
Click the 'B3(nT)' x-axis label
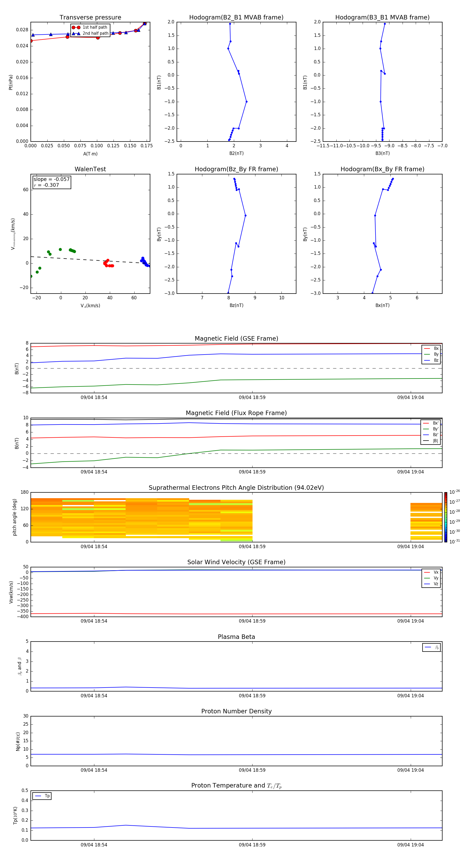pos(382,153)
